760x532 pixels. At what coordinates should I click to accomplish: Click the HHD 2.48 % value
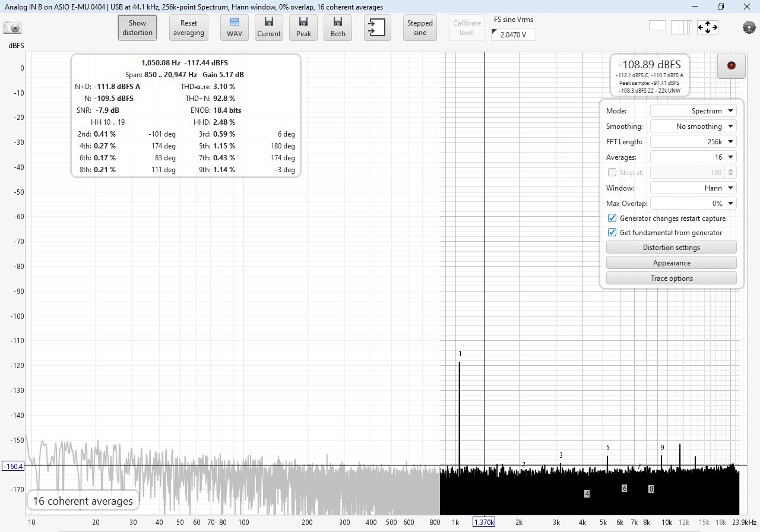click(224, 122)
